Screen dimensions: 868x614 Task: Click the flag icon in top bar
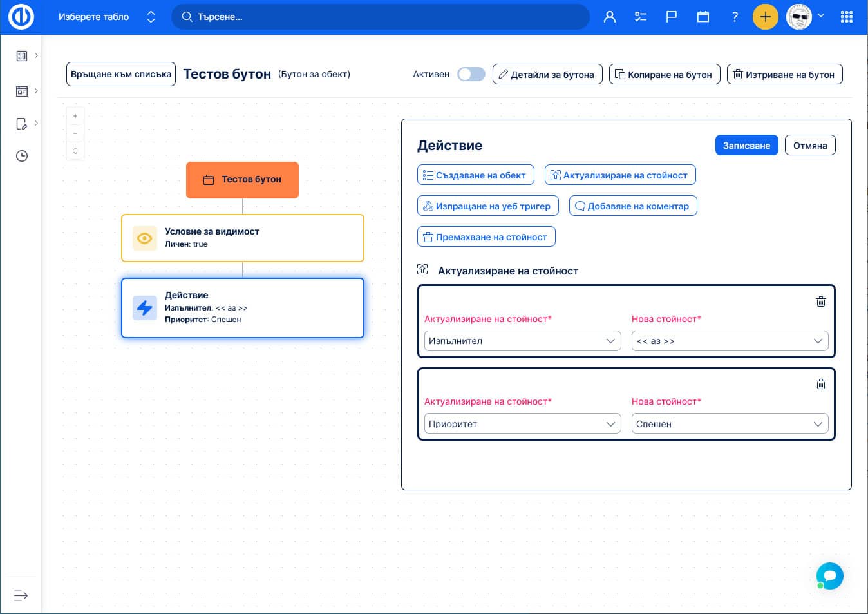tap(672, 17)
